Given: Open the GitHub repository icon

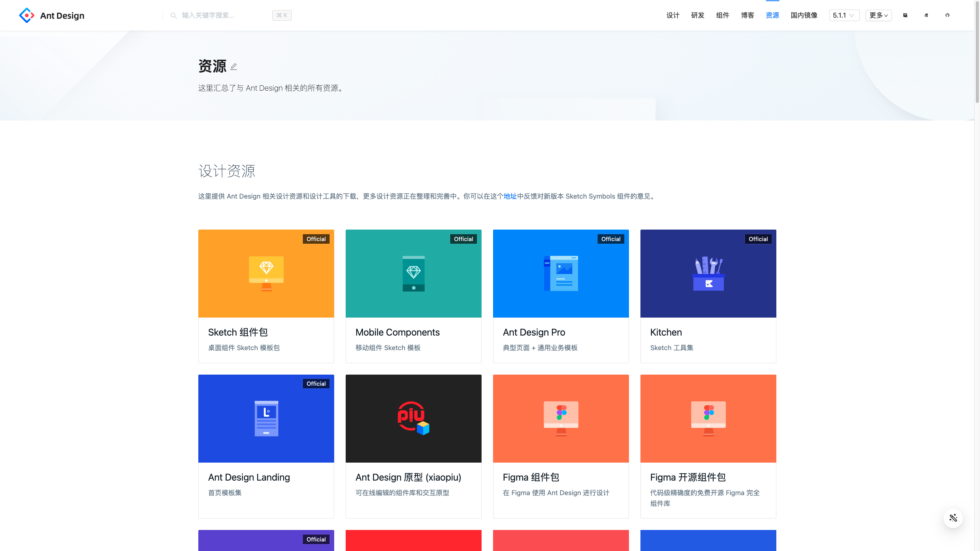Looking at the screenshot, I should click(947, 15).
